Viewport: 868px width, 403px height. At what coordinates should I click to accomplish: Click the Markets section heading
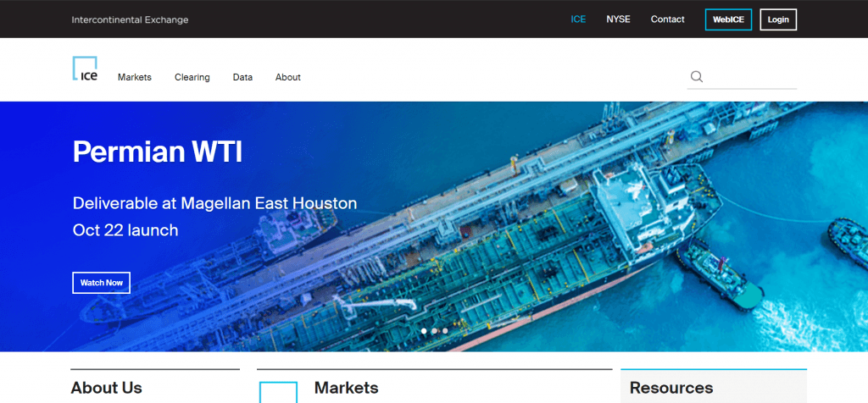pyautogui.click(x=347, y=388)
